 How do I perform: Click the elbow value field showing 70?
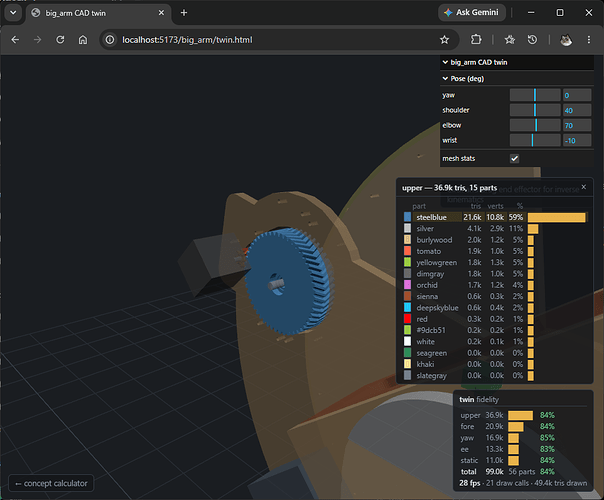point(577,125)
